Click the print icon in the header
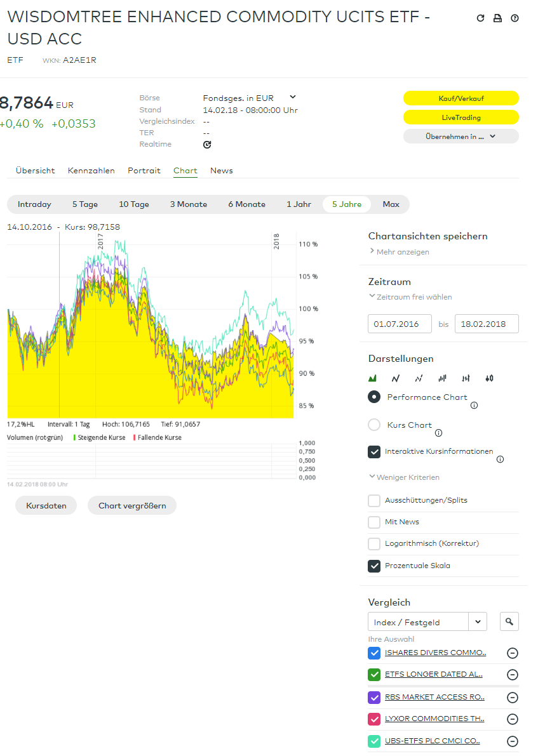Screen dimensions: 538x756 click(497, 18)
